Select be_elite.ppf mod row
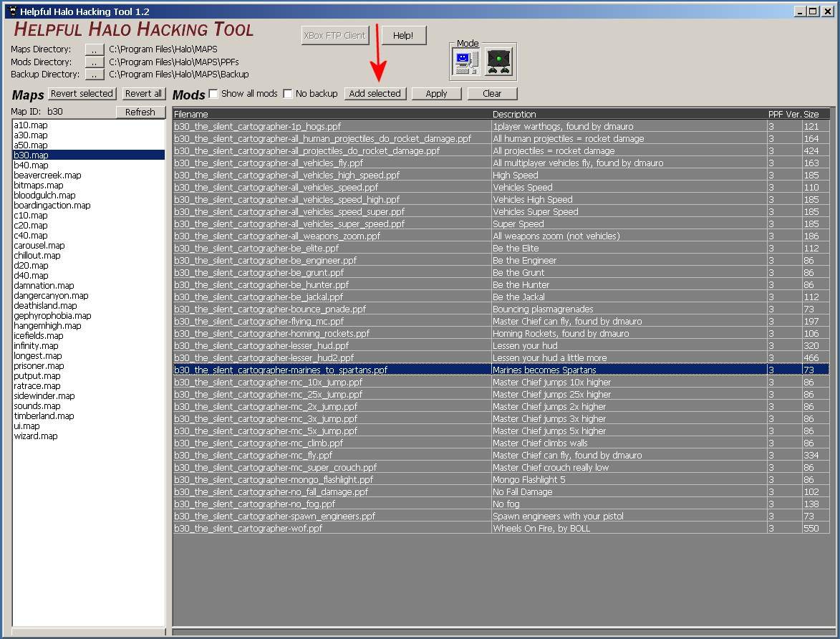 501,248
